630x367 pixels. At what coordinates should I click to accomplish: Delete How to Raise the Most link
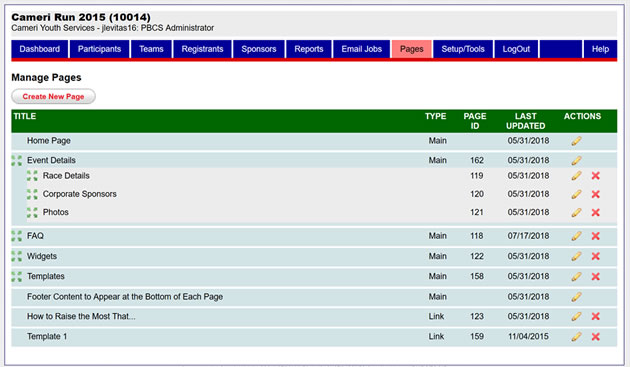pyautogui.click(x=595, y=316)
